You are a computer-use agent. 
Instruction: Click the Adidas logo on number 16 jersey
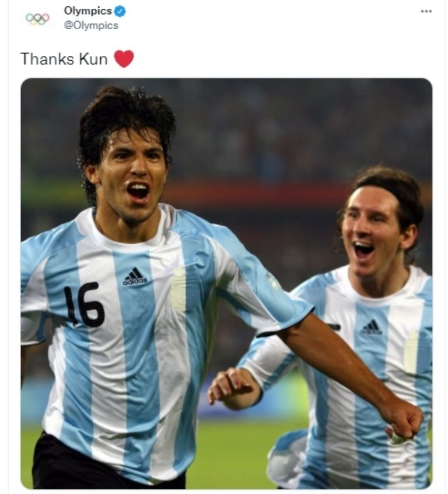tap(135, 276)
